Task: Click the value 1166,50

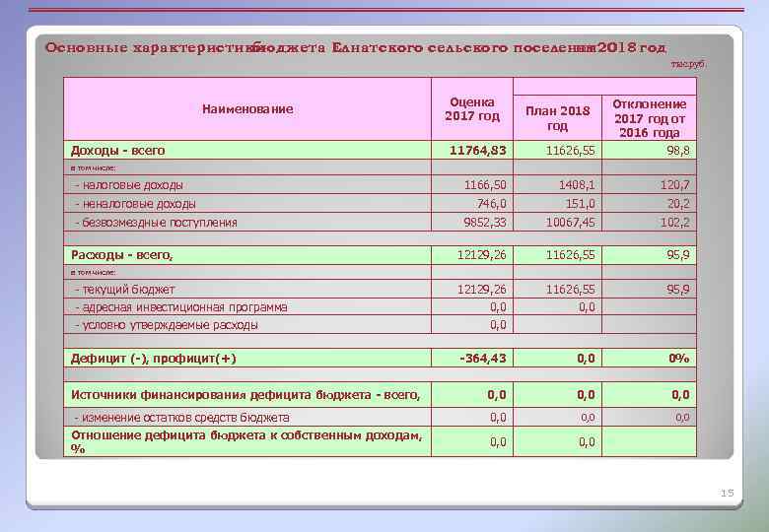Action: click(485, 185)
